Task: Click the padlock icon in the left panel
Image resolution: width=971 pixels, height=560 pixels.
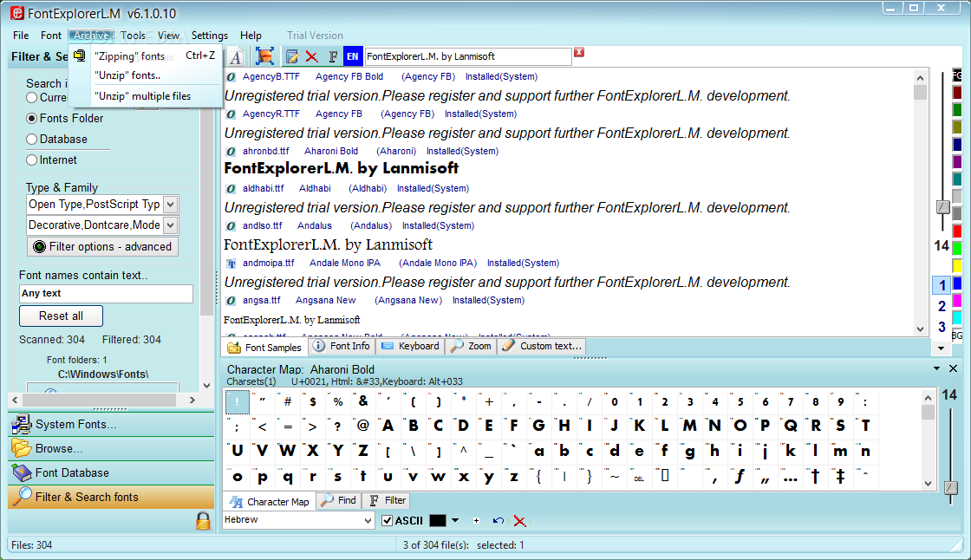Action: [x=203, y=520]
